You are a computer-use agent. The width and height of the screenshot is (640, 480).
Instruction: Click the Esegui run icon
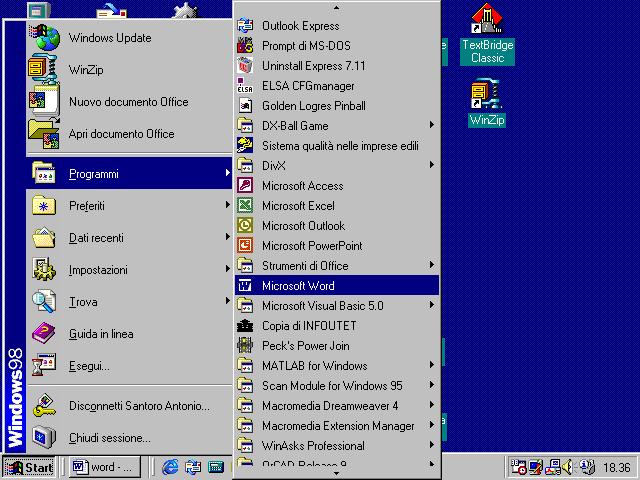tap(44, 365)
